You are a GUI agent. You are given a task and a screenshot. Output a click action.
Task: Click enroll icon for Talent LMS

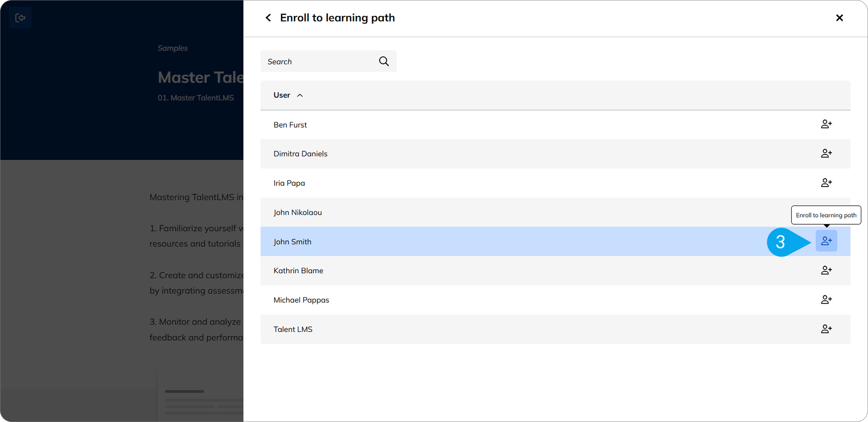coord(826,329)
